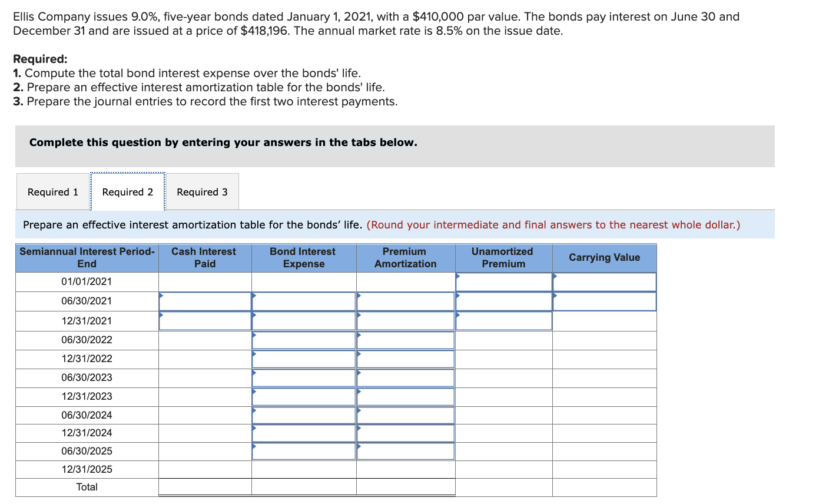
Task: Select the Cash Interest Paid column header
Action: (205, 258)
